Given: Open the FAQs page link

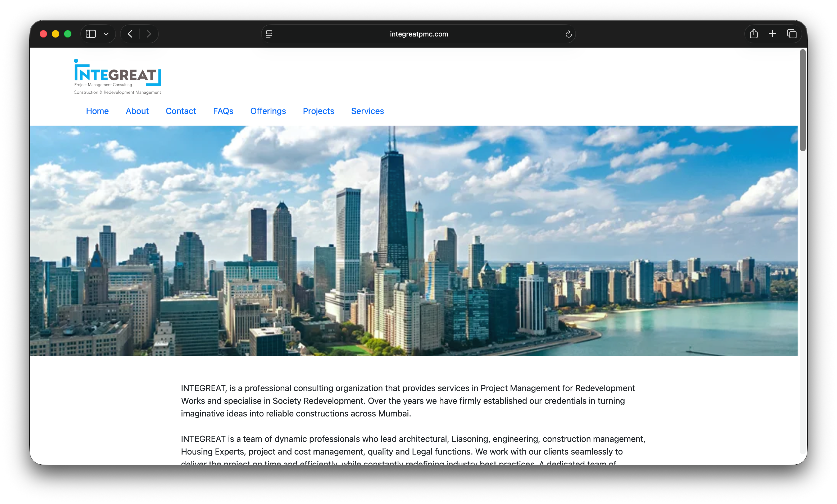Looking at the screenshot, I should 223,111.
